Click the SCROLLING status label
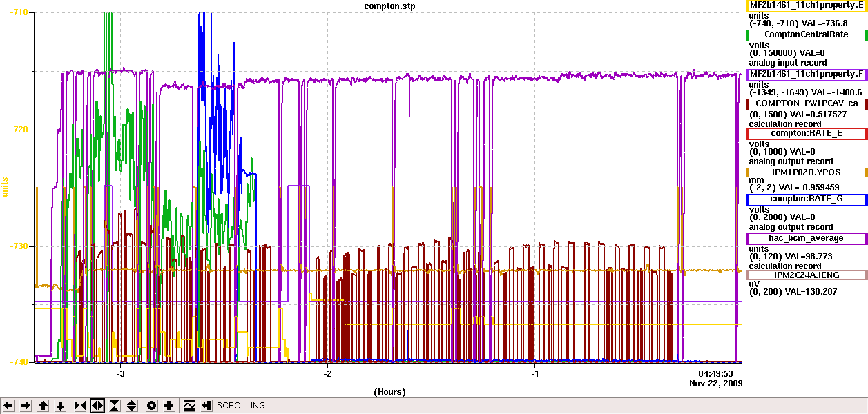Screen dimensions: 868x414 [x=241, y=406]
